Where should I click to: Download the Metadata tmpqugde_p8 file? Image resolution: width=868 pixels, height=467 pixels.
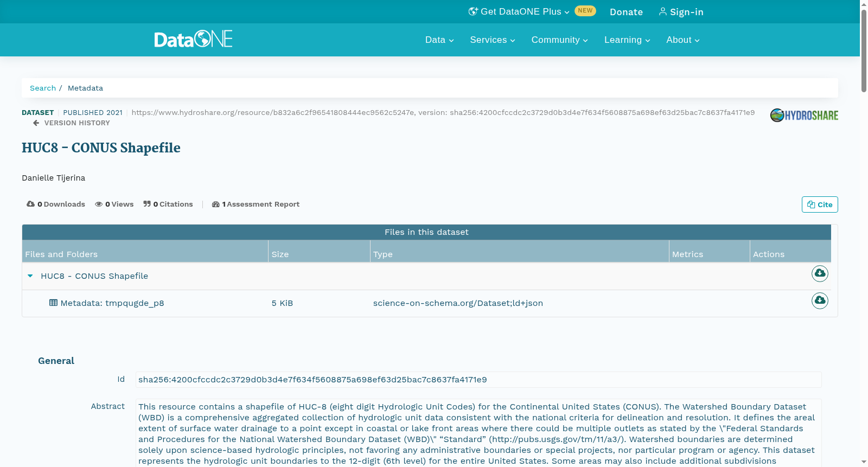point(820,300)
